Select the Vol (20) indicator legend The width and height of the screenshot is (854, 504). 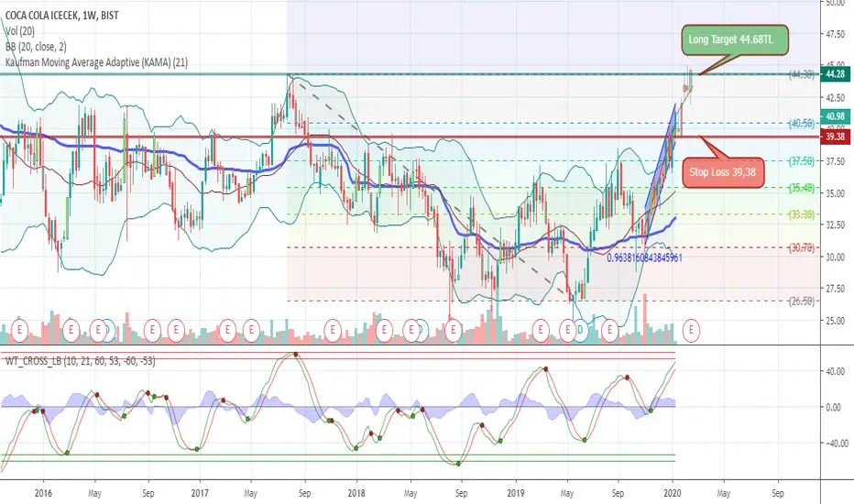click(19, 31)
